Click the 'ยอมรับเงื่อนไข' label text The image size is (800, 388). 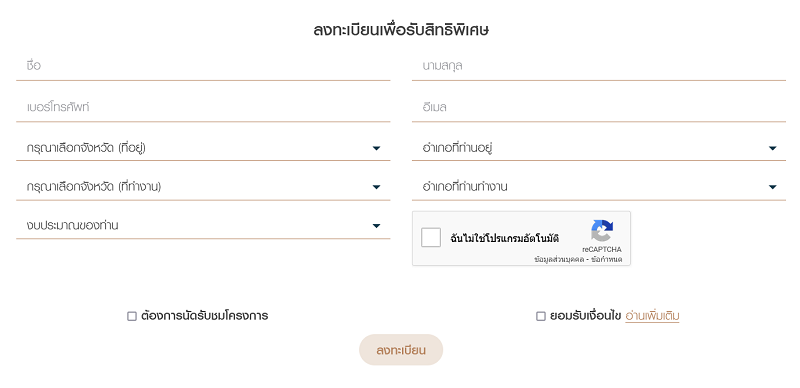586,316
